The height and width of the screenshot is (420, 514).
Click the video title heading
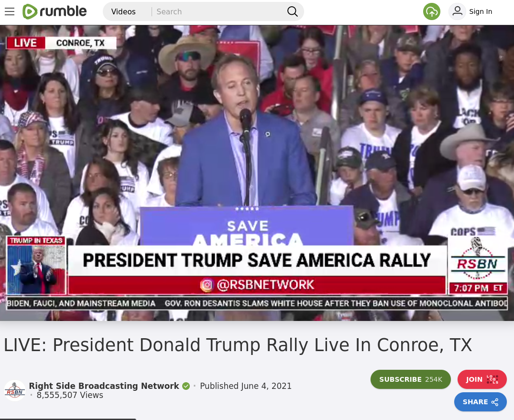[x=238, y=345]
